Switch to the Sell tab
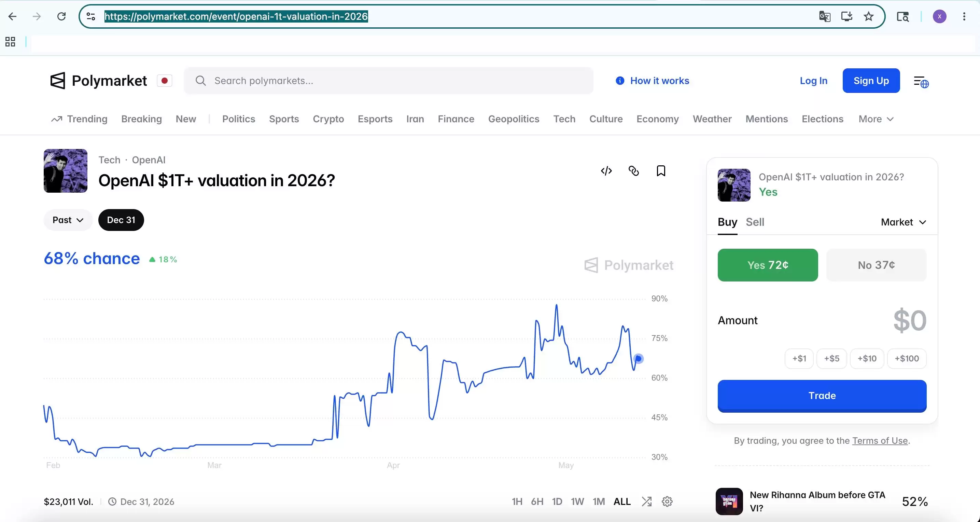 coord(755,222)
